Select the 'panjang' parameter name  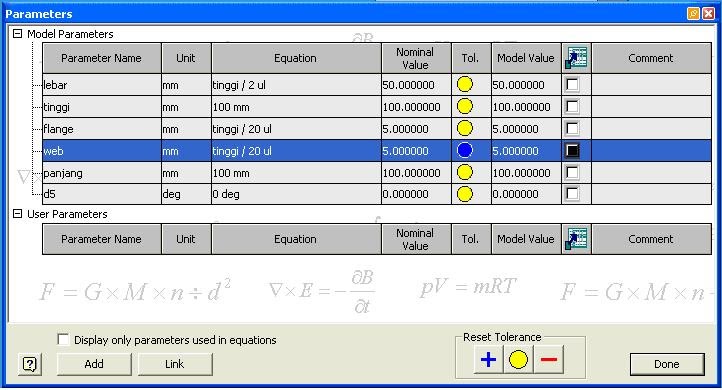coord(102,173)
